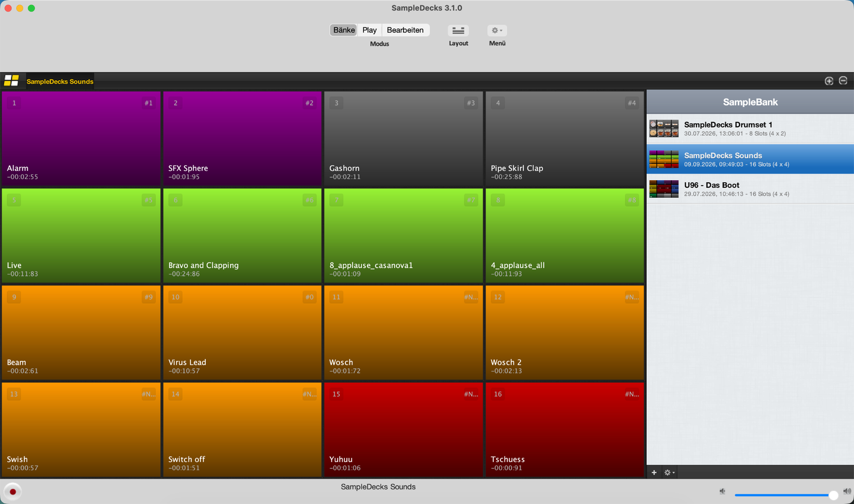Open the SampleBank gear options dropdown
Image resolution: width=854 pixels, height=504 pixels.
coord(669,472)
